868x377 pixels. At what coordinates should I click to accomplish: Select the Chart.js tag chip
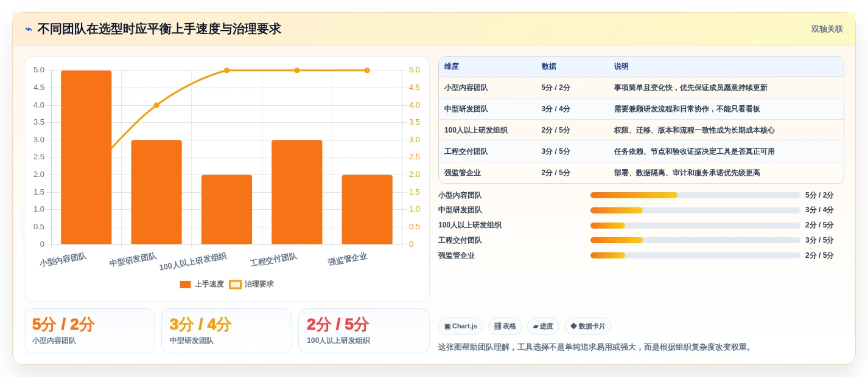point(461,327)
